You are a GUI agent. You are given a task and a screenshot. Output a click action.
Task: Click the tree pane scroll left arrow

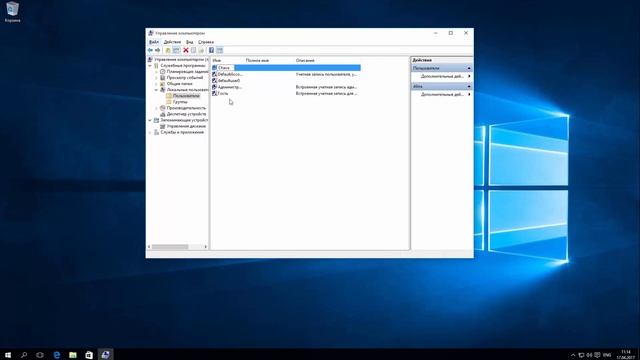pyautogui.click(x=149, y=247)
